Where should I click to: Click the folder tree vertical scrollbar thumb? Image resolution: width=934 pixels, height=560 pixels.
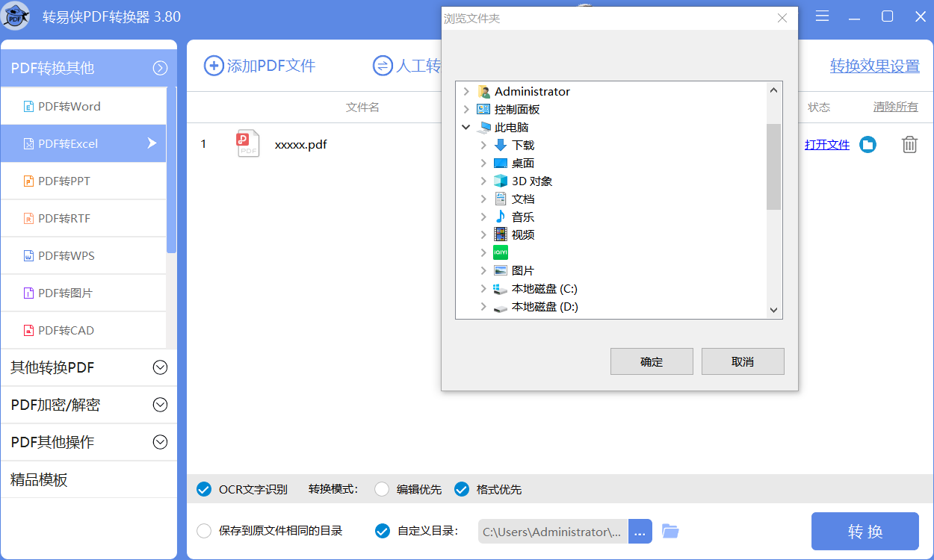point(773,167)
